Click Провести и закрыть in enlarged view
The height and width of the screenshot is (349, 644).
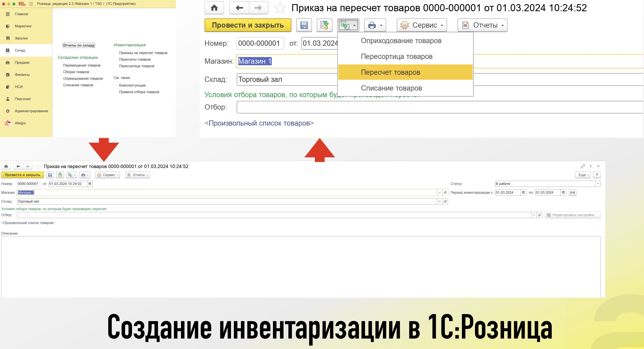click(x=248, y=25)
